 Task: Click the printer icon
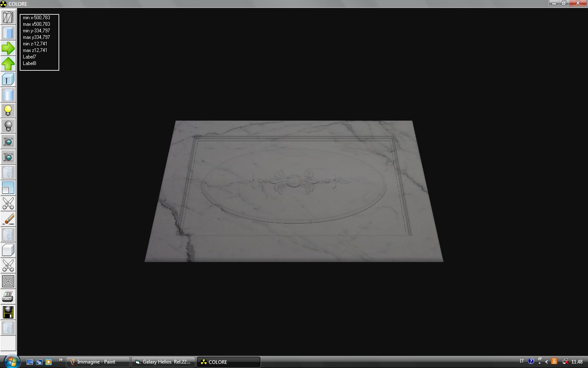click(x=8, y=297)
